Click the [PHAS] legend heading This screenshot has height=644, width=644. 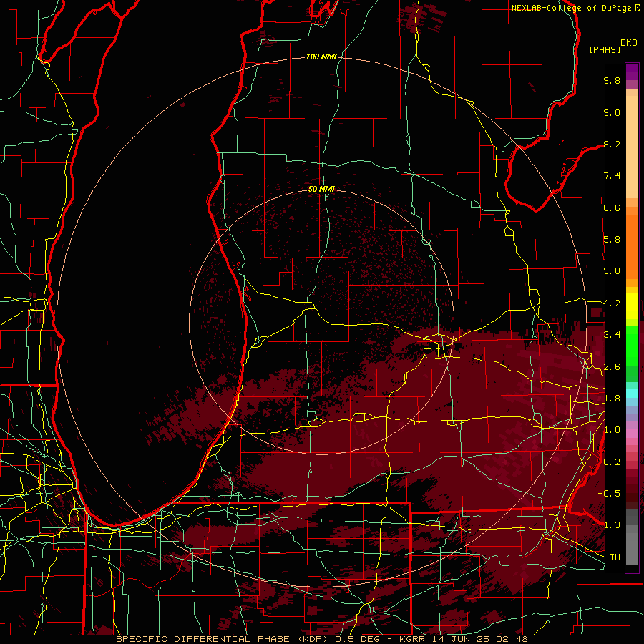[x=605, y=49]
